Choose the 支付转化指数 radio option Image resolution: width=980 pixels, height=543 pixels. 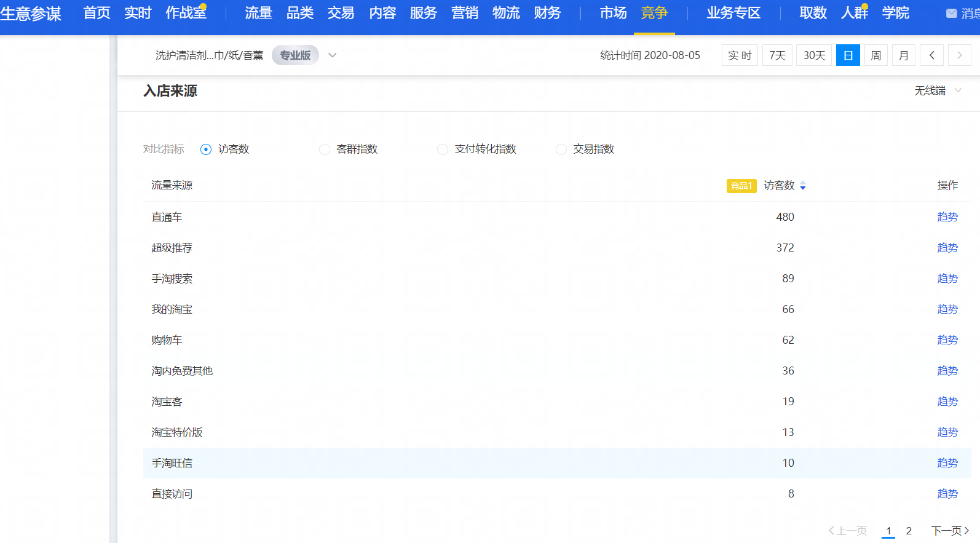443,149
